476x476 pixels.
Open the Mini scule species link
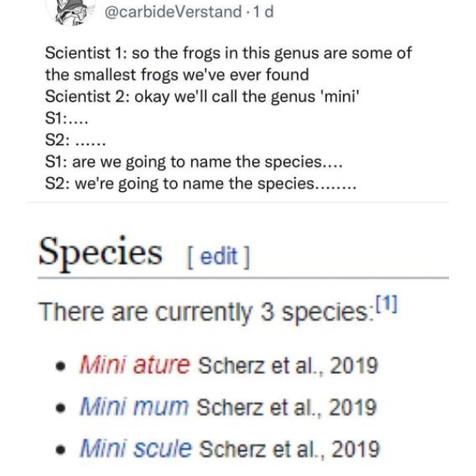click(x=136, y=448)
